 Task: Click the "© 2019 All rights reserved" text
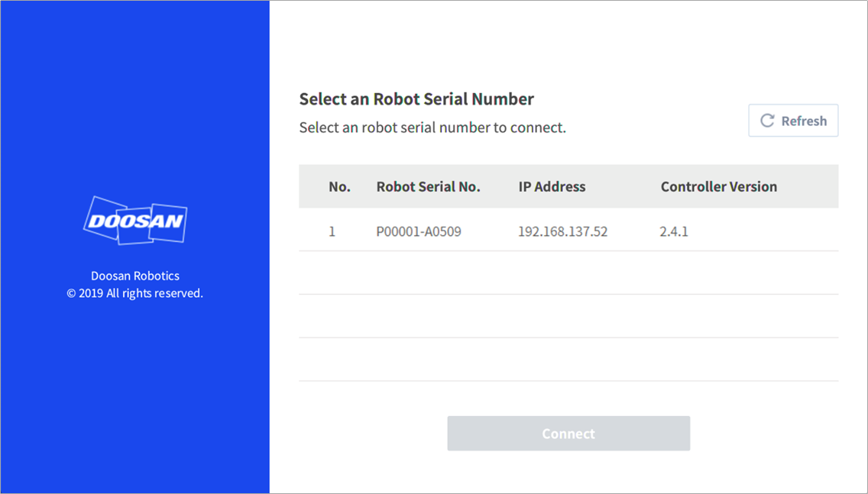point(134,293)
